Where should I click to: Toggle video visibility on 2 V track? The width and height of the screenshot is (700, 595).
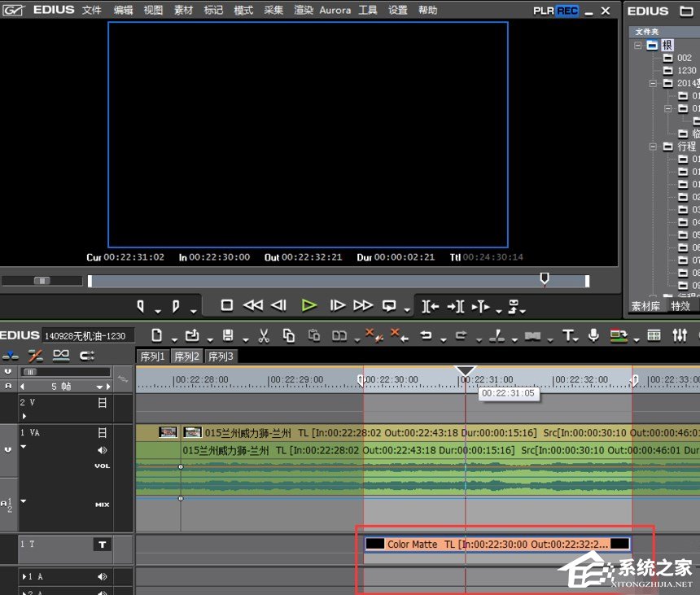(x=103, y=402)
